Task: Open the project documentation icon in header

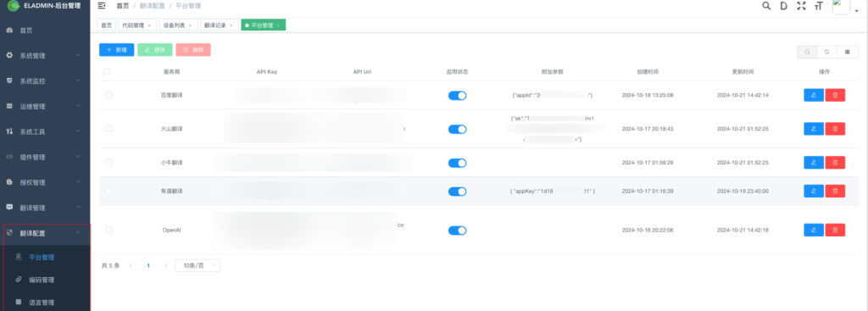Action: click(783, 6)
